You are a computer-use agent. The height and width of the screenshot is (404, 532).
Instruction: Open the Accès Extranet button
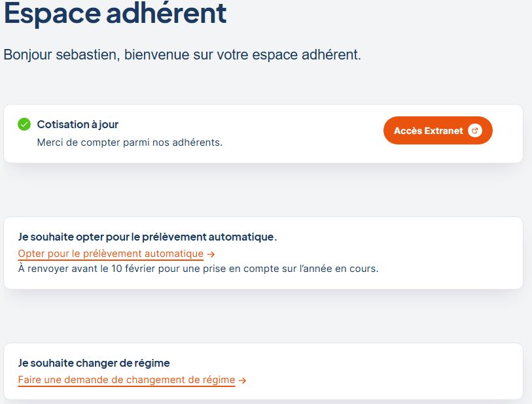(x=438, y=131)
